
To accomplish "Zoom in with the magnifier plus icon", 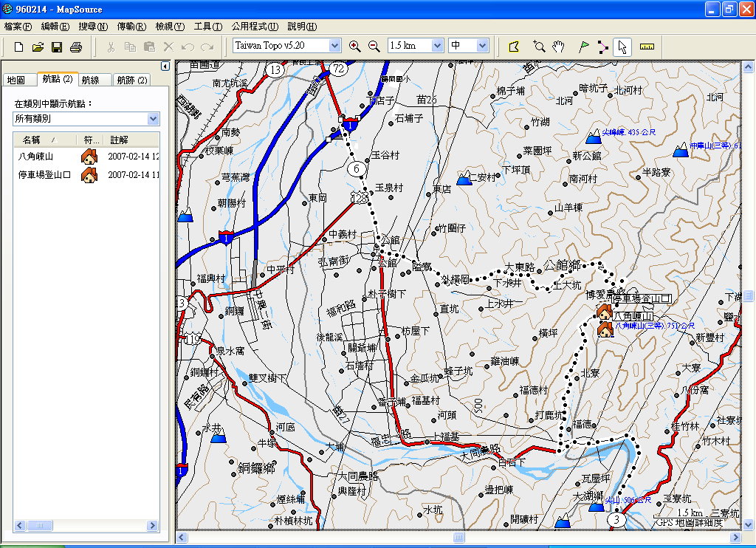I will point(355,47).
